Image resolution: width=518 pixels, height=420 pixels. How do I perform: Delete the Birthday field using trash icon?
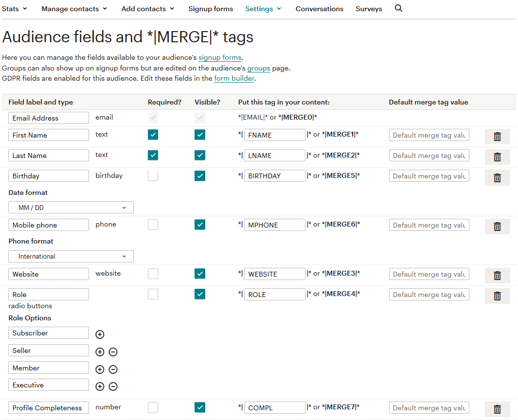497,177
